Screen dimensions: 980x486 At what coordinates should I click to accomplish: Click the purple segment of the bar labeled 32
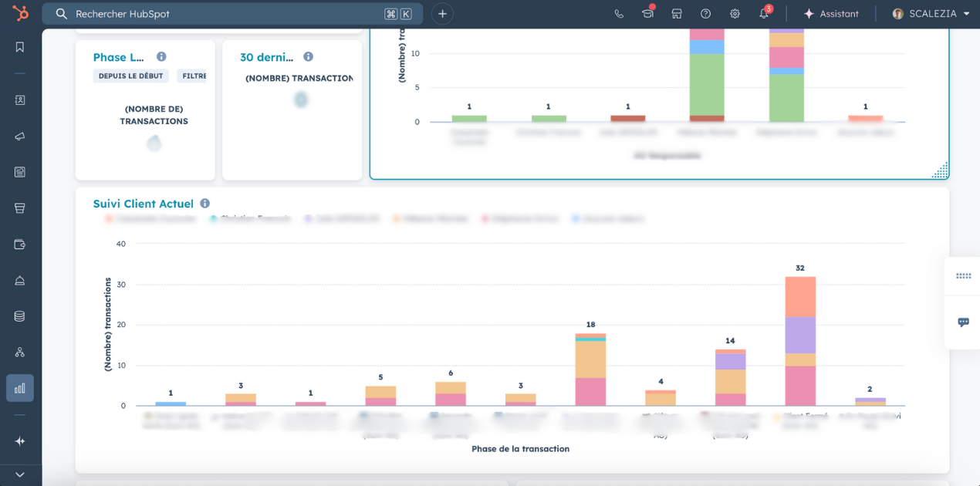[x=800, y=335]
